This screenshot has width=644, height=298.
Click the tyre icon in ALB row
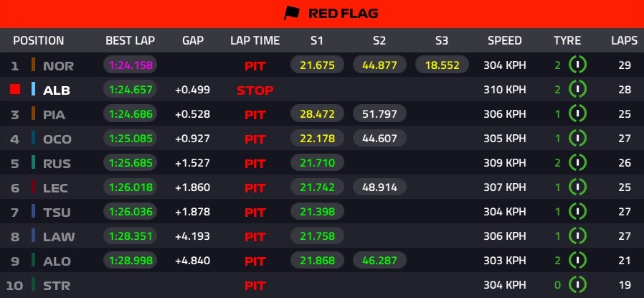577,90
